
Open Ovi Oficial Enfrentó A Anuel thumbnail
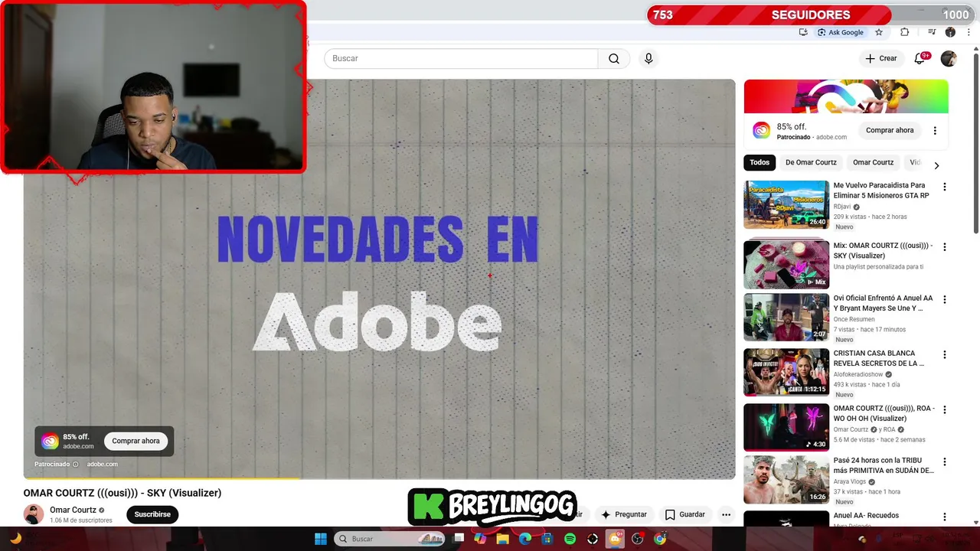pos(786,317)
